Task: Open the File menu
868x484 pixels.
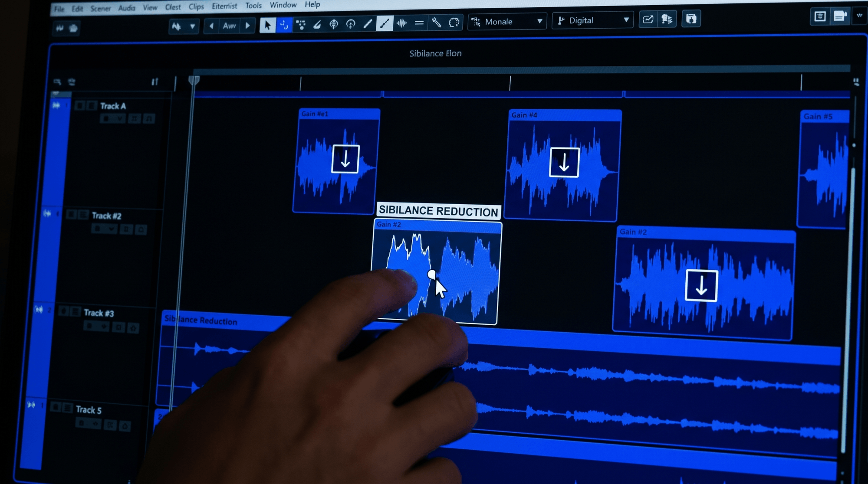Action: [x=59, y=9]
